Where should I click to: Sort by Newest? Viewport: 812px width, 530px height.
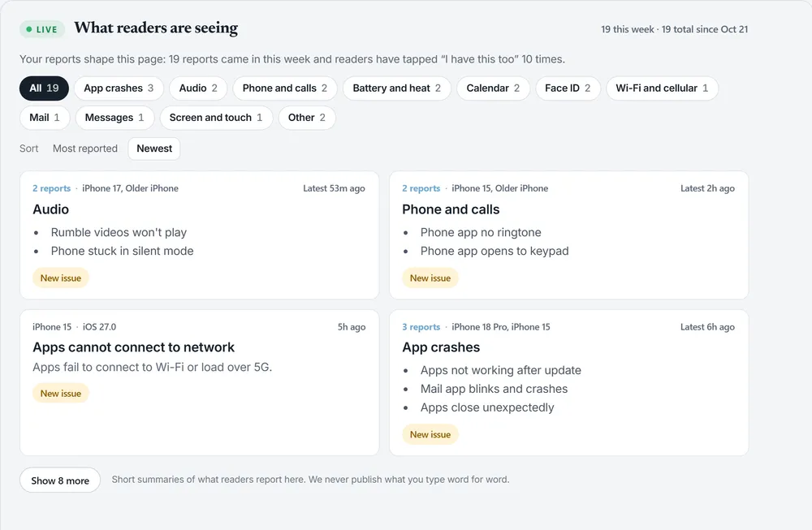pos(154,149)
